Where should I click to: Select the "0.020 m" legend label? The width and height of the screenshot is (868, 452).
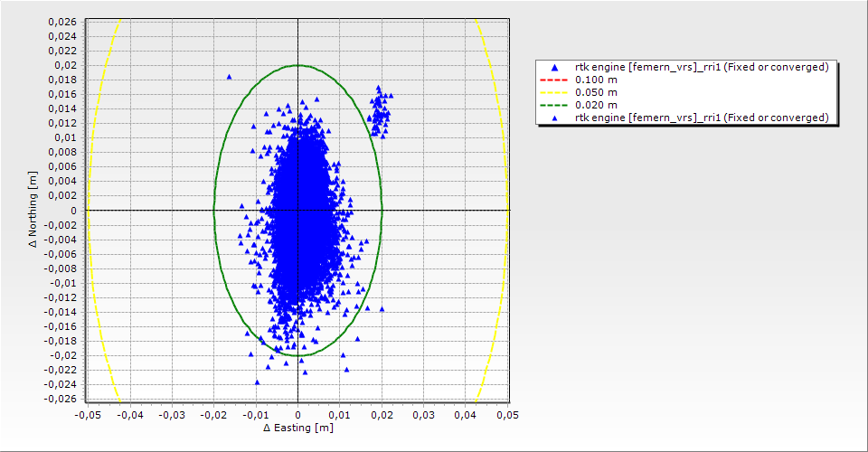(597, 105)
